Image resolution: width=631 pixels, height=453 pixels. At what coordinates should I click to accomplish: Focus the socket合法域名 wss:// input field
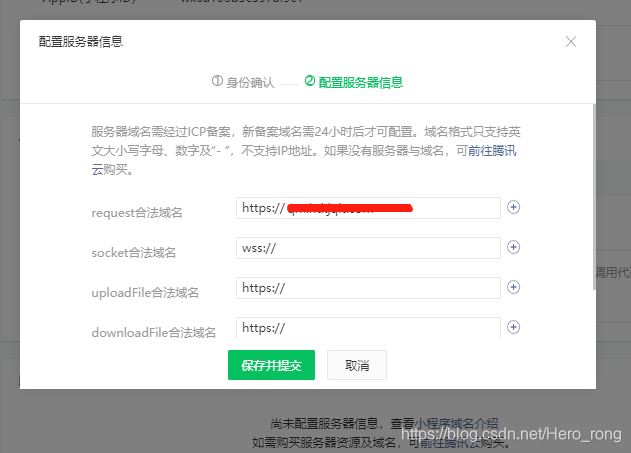point(368,248)
